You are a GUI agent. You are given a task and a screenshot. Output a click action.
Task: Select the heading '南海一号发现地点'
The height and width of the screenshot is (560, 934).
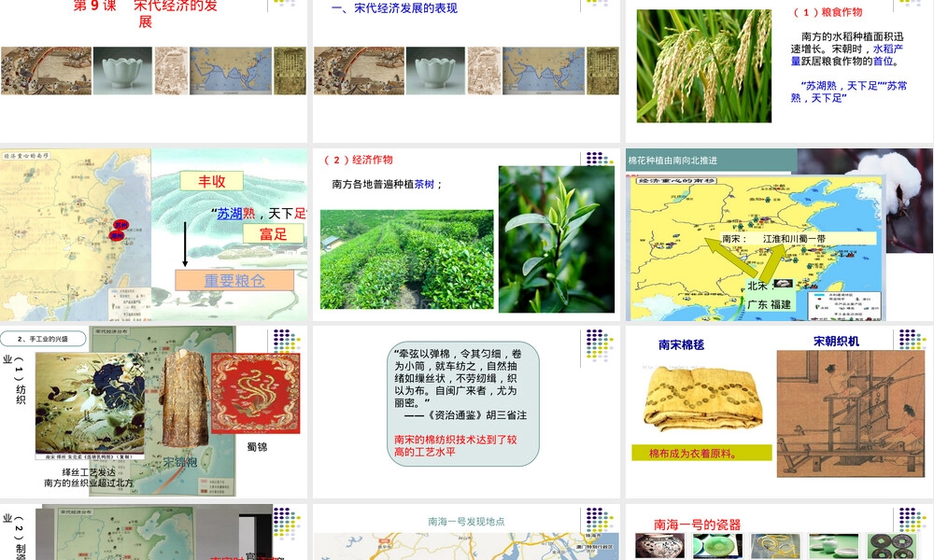(466, 522)
